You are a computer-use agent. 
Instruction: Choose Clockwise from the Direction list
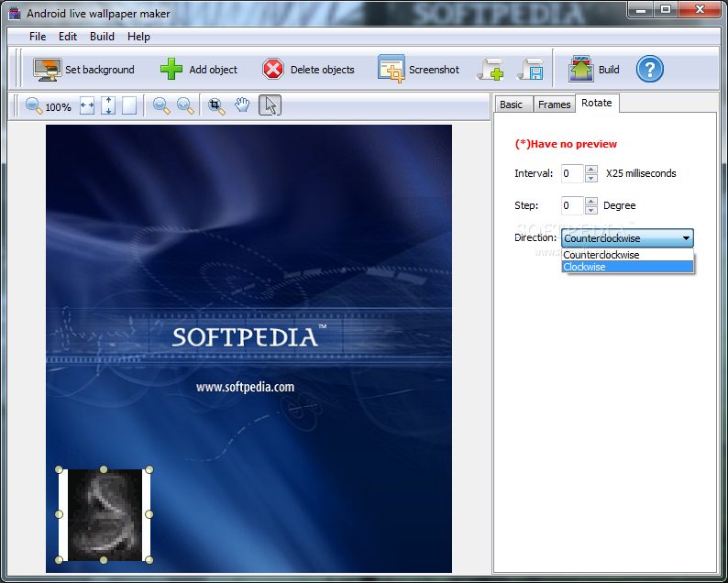(627, 267)
